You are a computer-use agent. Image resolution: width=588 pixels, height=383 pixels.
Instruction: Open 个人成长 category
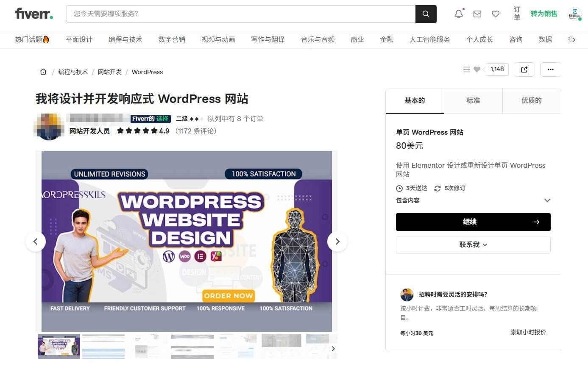pyautogui.click(x=479, y=39)
